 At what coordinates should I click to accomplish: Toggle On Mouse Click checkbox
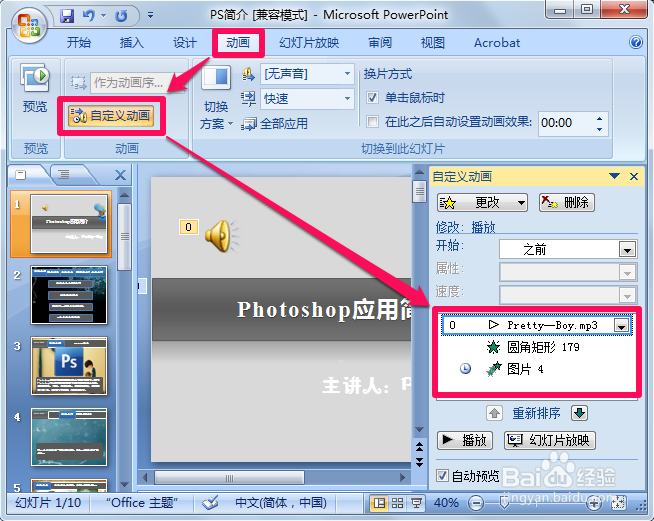[x=372, y=98]
